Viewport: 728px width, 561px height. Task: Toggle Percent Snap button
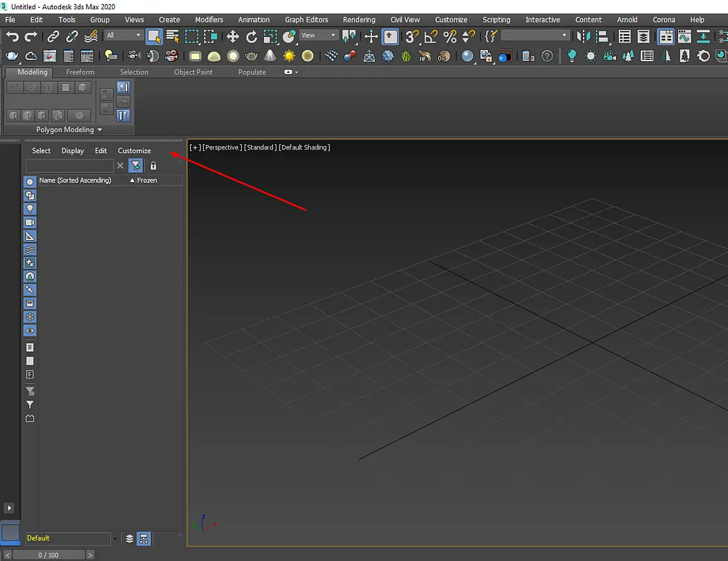pyautogui.click(x=450, y=36)
